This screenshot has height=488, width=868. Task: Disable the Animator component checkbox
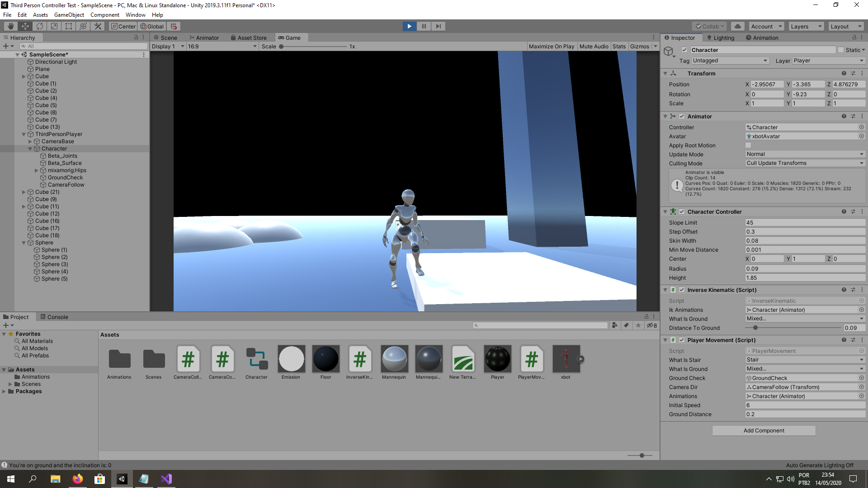[x=682, y=116]
